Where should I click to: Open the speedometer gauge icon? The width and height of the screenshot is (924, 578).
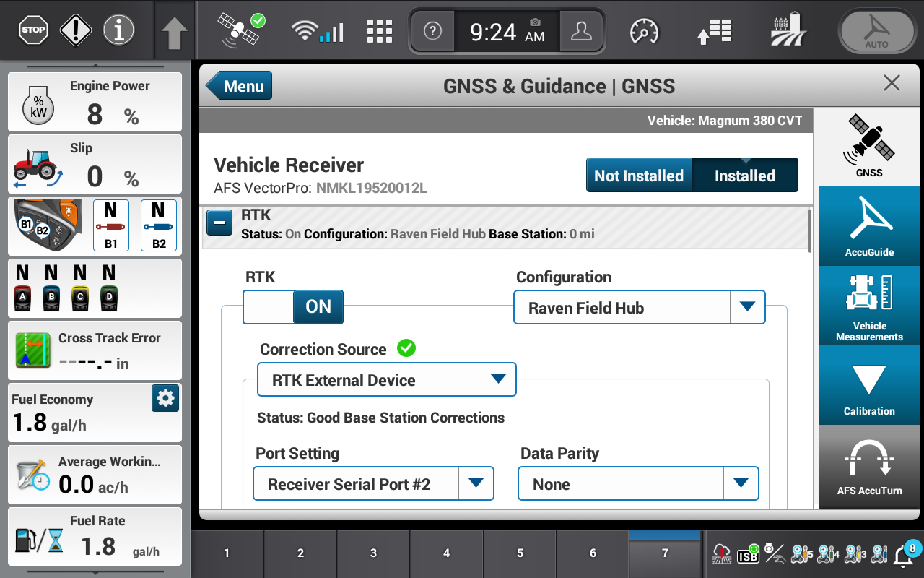point(645,31)
